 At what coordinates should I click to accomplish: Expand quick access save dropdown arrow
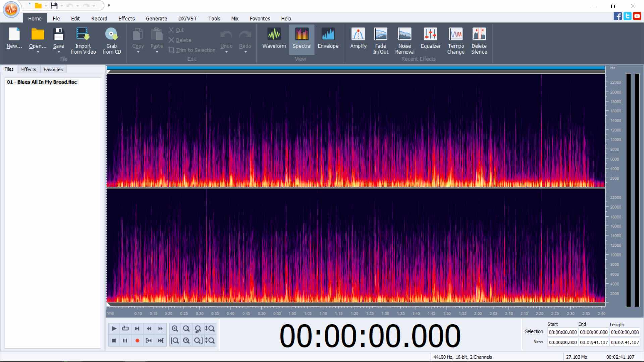(62, 6)
